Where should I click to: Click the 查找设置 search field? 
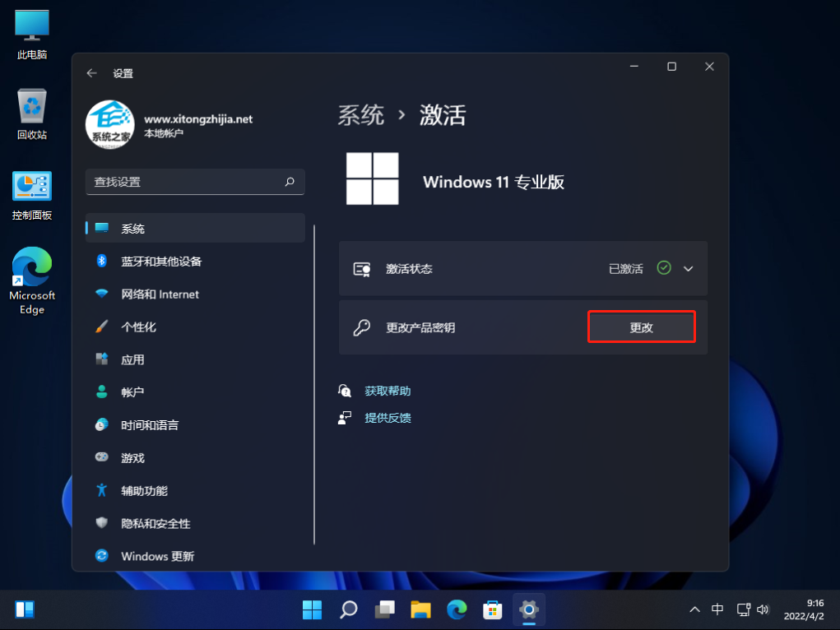point(195,182)
